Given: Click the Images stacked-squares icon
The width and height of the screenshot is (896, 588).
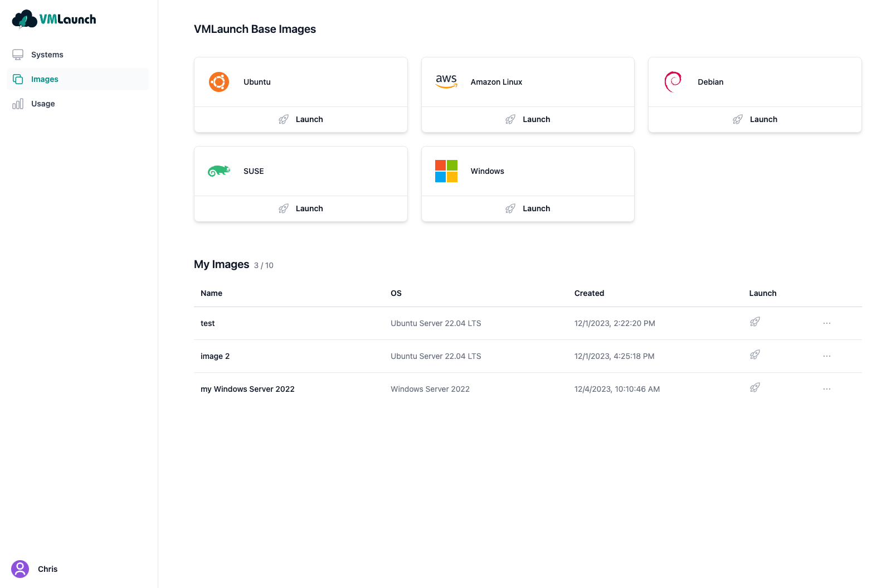Looking at the screenshot, I should tap(18, 79).
